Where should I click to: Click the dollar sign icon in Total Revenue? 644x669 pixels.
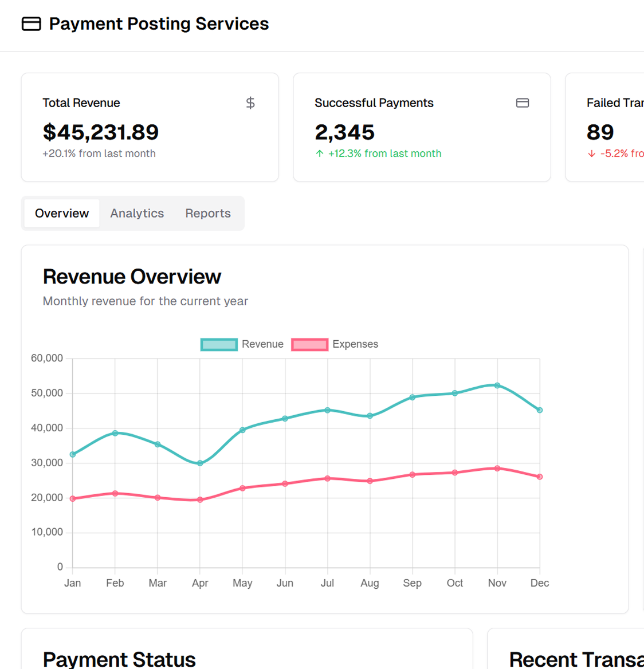250,103
